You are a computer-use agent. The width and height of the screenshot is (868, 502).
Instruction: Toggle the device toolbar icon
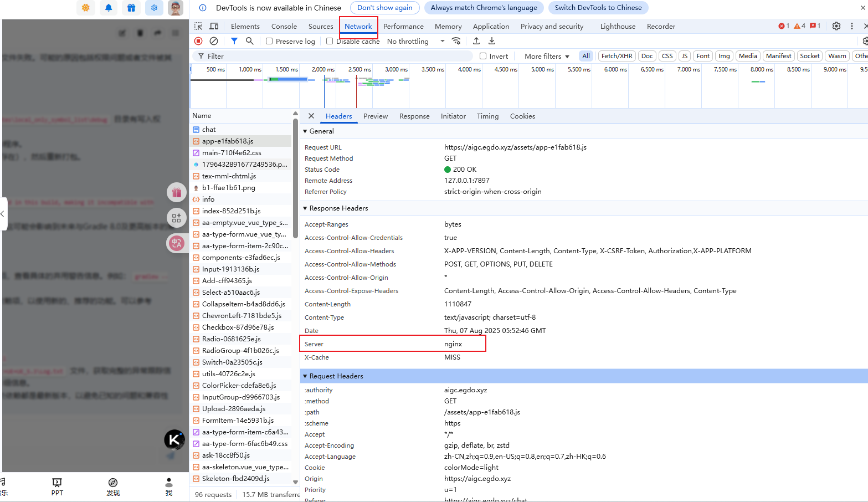coord(214,26)
